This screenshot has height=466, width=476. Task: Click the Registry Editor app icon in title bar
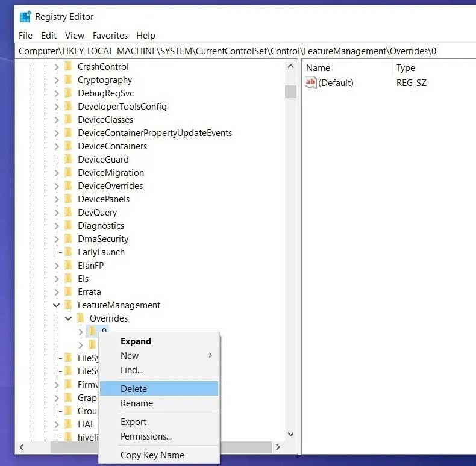pyautogui.click(x=25, y=17)
